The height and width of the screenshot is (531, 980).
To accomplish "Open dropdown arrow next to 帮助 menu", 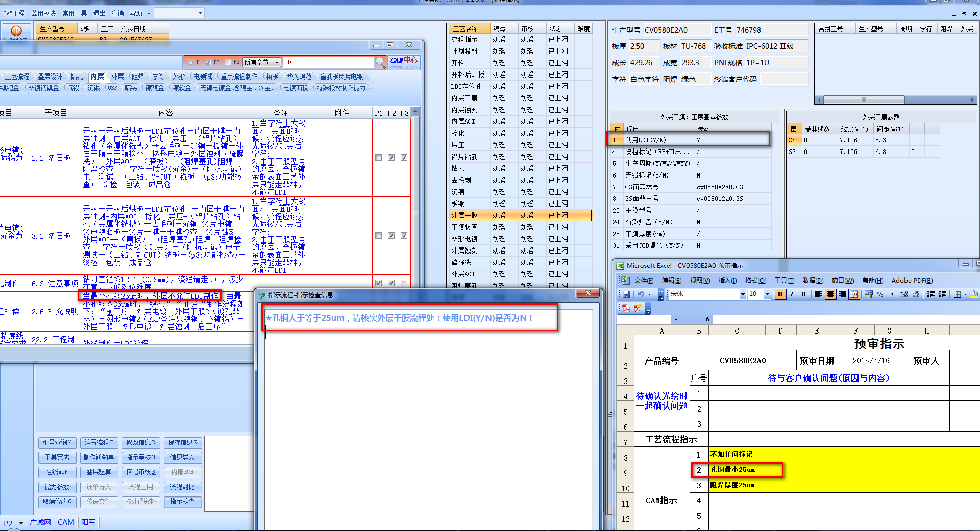I will 149,13.
